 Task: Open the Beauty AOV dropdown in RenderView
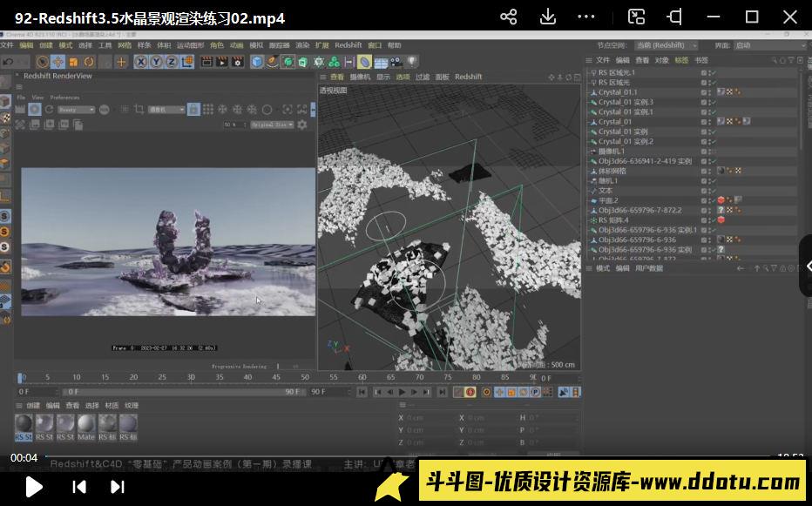point(76,110)
